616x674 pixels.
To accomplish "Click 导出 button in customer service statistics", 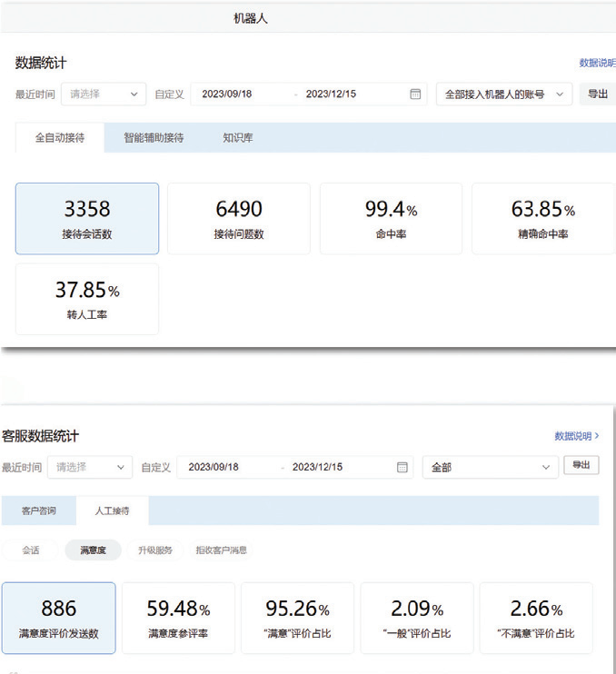I will point(581,465).
